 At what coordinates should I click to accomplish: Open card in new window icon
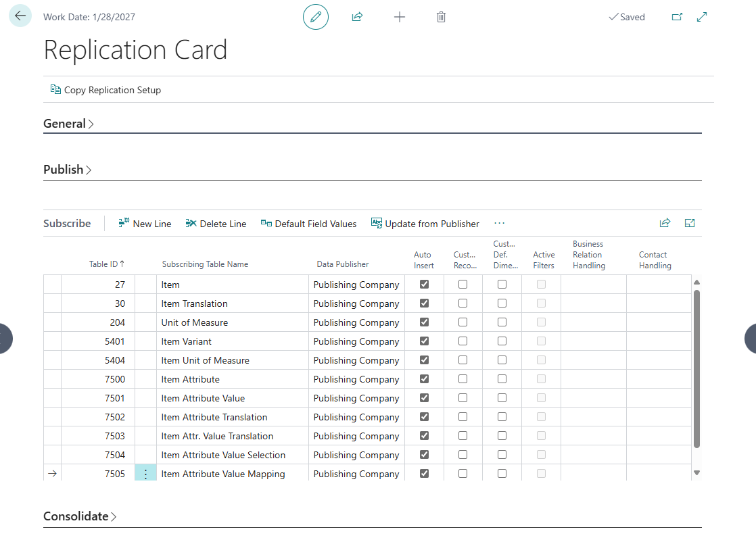(x=677, y=17)
